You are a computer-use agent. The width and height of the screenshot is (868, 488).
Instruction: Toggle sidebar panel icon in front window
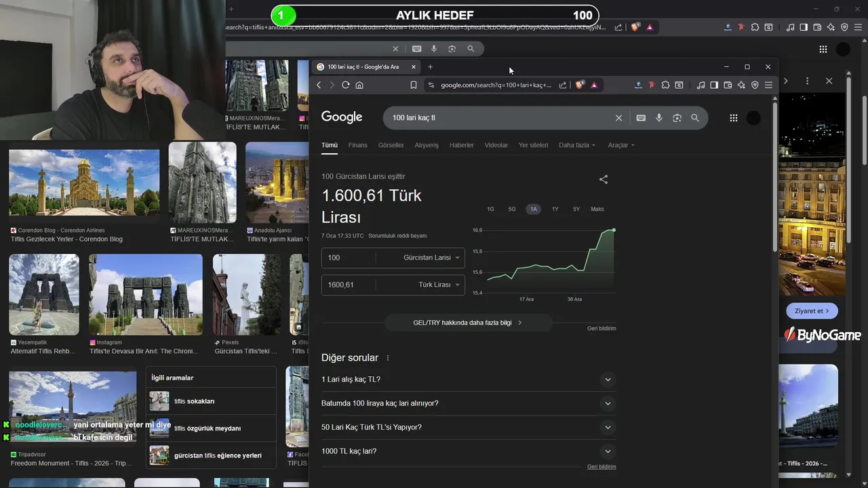[714, 85]
